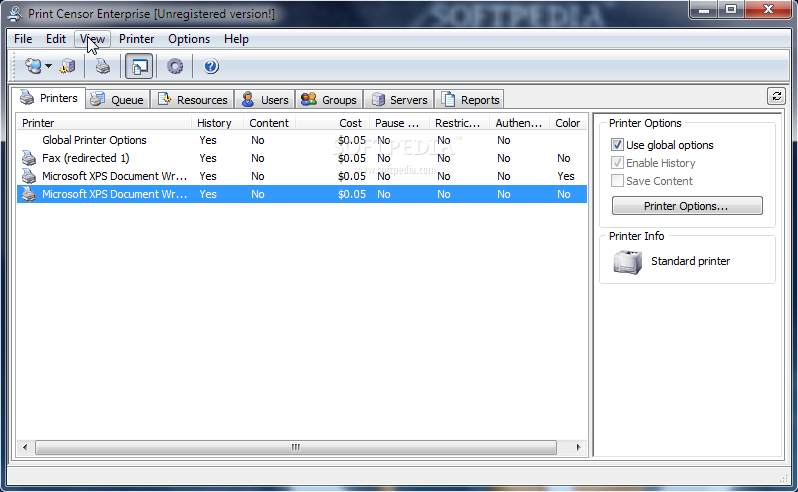Screen dimensions: 798x492
Task: Click the refresh icon at top right
Action: coord(776,96)
